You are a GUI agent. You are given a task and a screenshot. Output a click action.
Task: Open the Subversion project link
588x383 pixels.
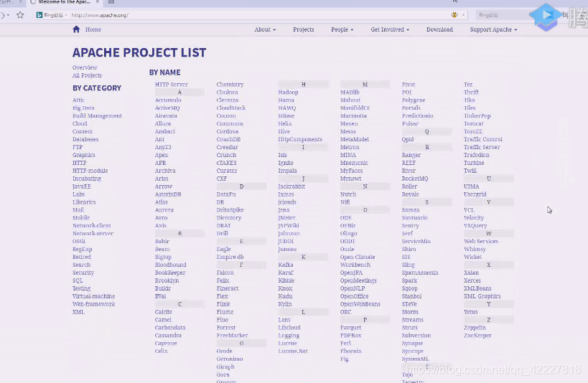coord(416,336)
